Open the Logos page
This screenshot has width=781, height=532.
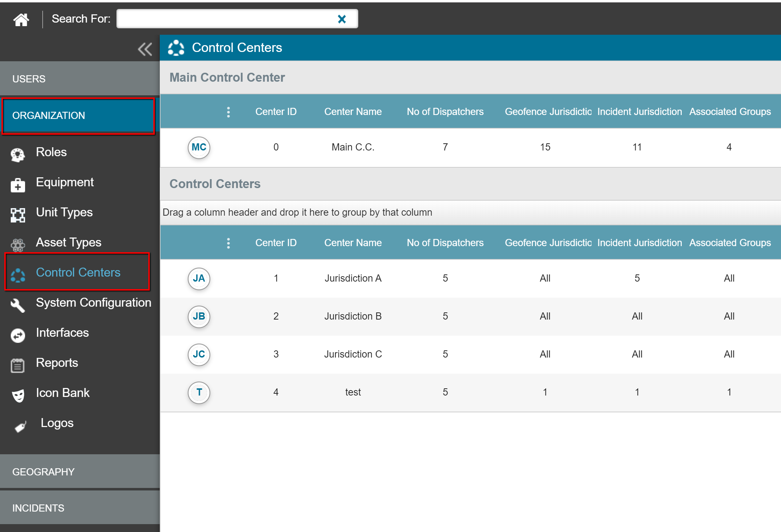pos(57,423)
